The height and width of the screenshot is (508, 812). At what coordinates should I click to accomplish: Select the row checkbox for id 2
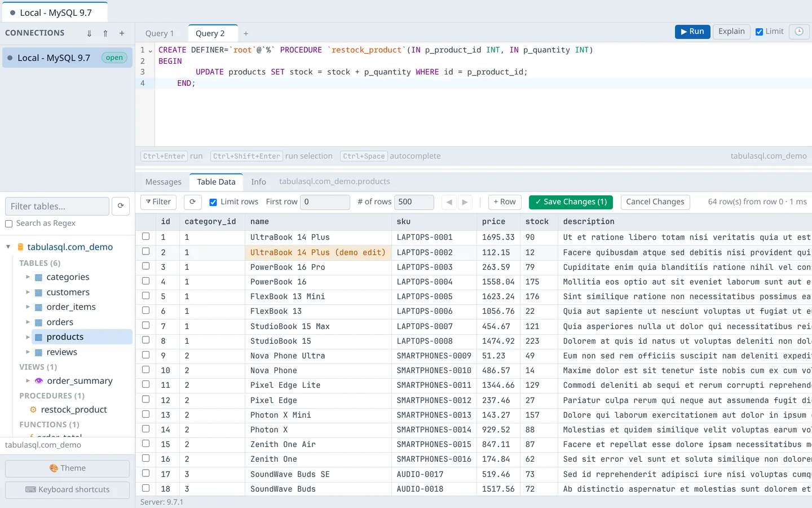pyautogui.click(x=146, y=251)
